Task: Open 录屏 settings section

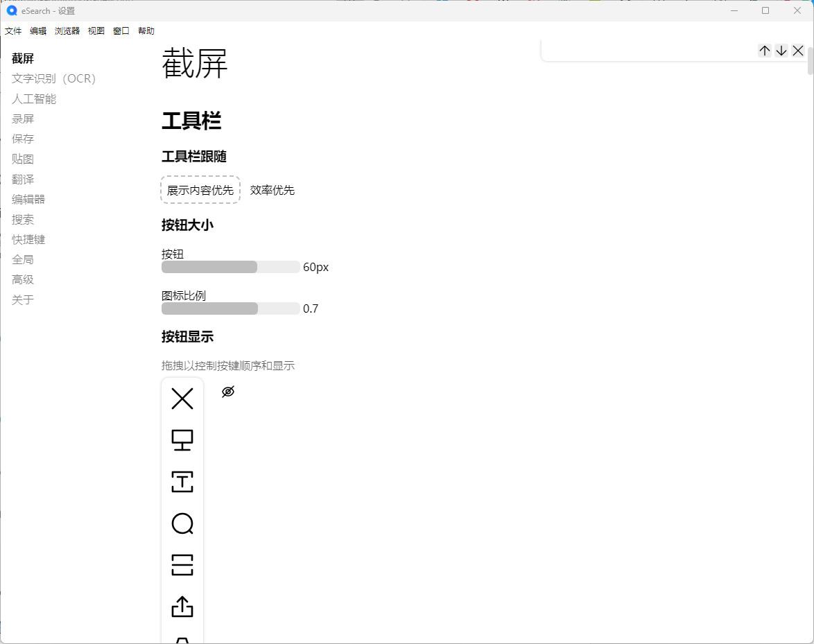Action: pos(23,119)
